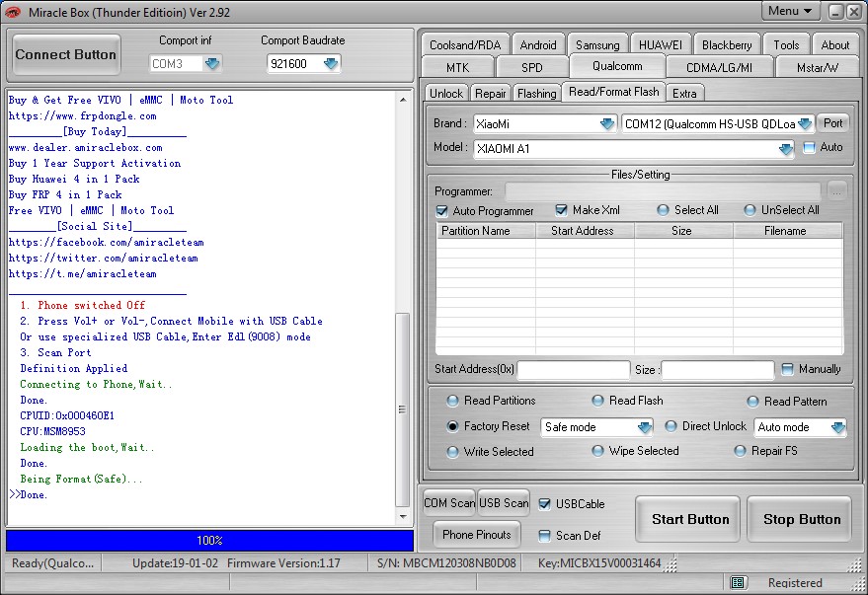Open the Unlock sub-tab
The height and width of the screenshot is (595, 868).
pos(446,94)
